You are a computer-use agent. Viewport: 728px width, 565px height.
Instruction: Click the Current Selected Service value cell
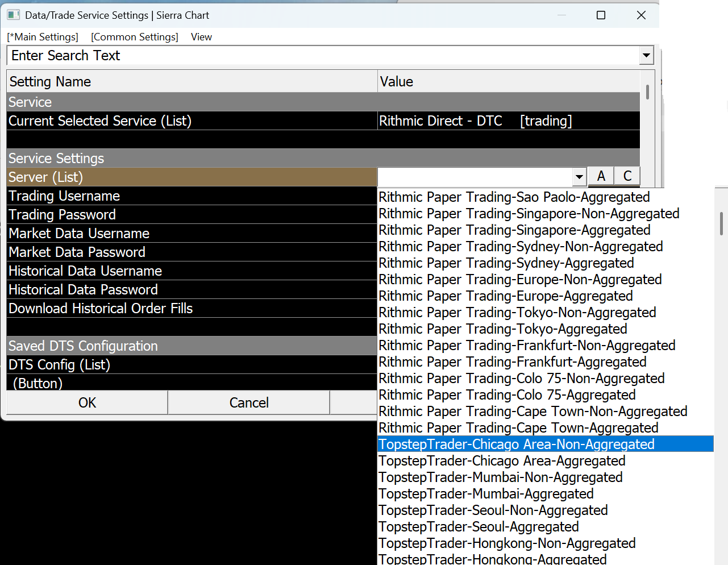tap(509, 121)
